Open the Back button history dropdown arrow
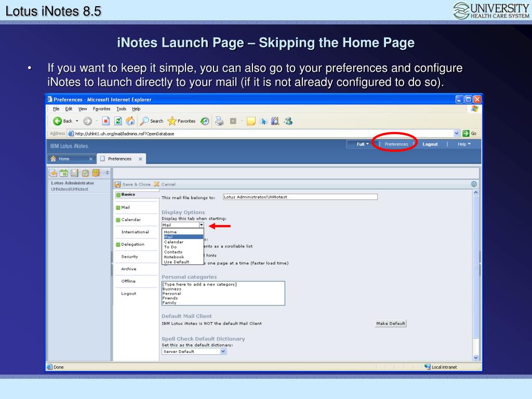 [77, 121]
